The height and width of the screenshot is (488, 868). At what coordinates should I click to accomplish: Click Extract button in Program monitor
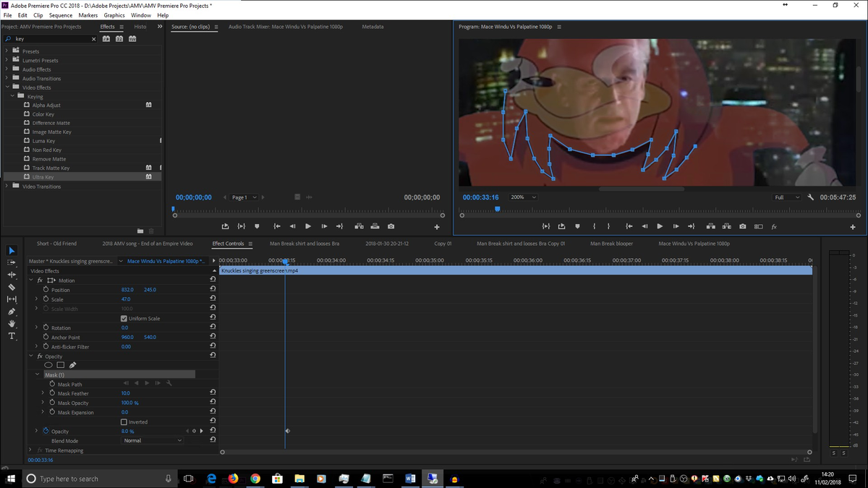726,226
